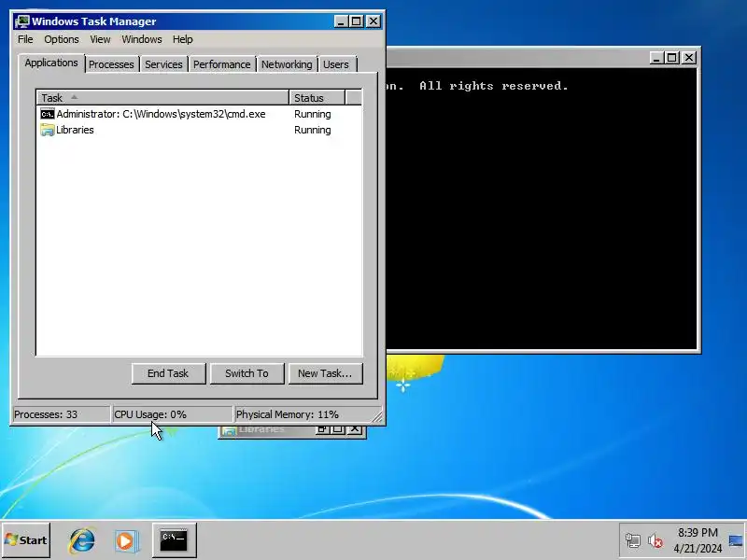Switch to the Networking tab
This screenshot has width=747, height=560.
[287, 64]
